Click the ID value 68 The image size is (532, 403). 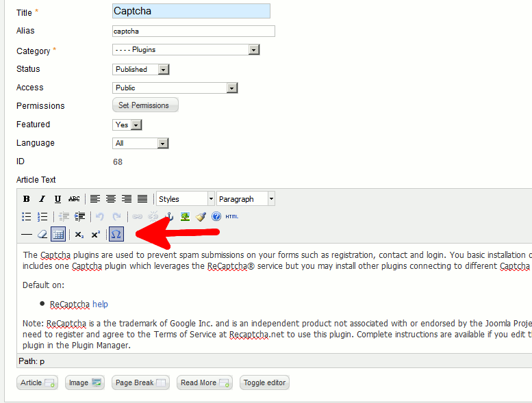coord(117,162)
